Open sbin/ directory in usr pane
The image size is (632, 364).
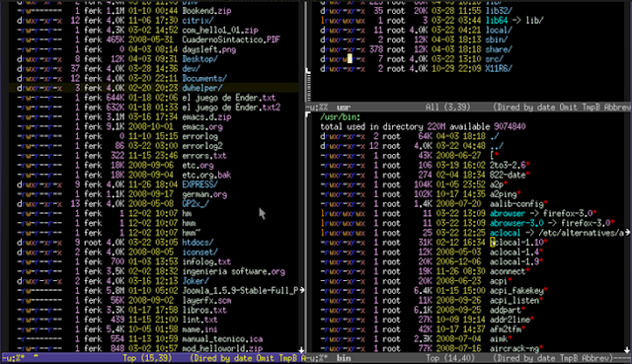(496, 39)
